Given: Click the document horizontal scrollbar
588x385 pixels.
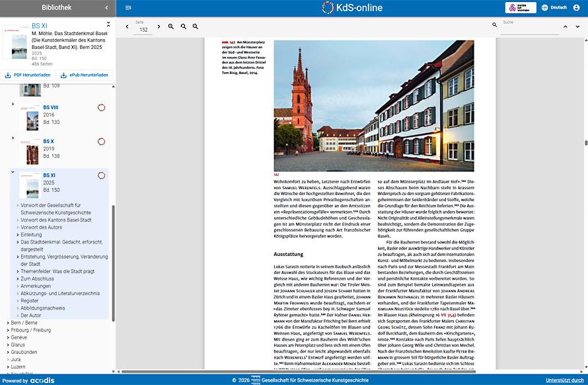Looking at the screenshot, I should tap(299, 372).
